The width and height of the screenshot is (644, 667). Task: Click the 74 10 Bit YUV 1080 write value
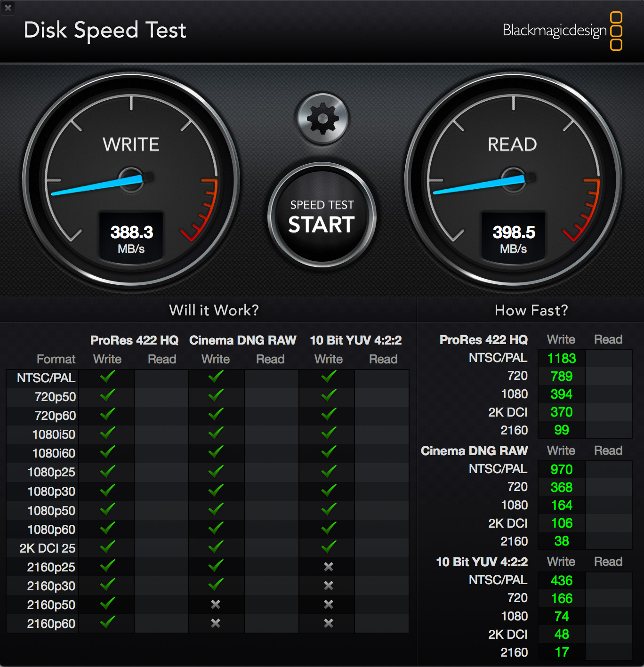[x=562, y=617]
